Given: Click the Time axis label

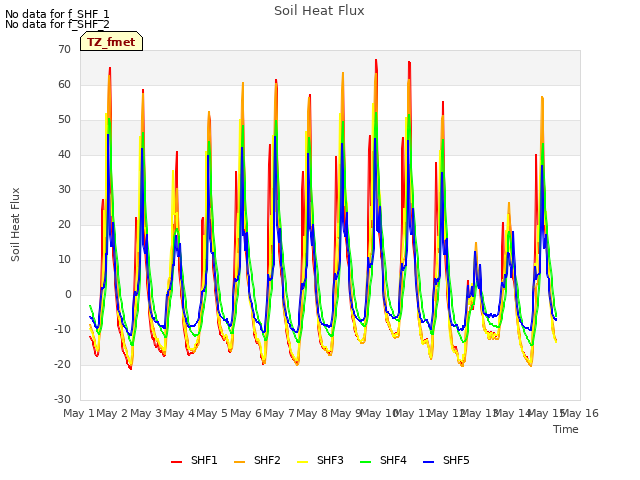Looking at the screenshot, I should (x=566, y=429).
